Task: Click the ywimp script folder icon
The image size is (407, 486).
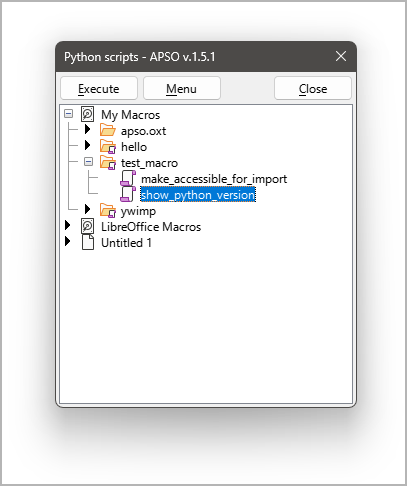Action: coord(108,210)
